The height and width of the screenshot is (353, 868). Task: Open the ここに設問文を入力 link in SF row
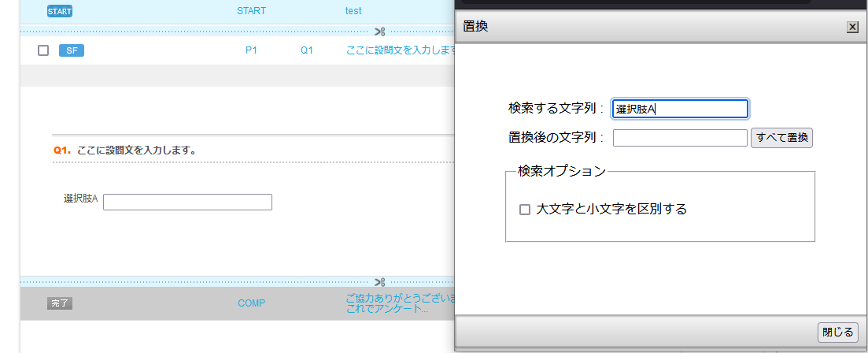coord(401,50)
